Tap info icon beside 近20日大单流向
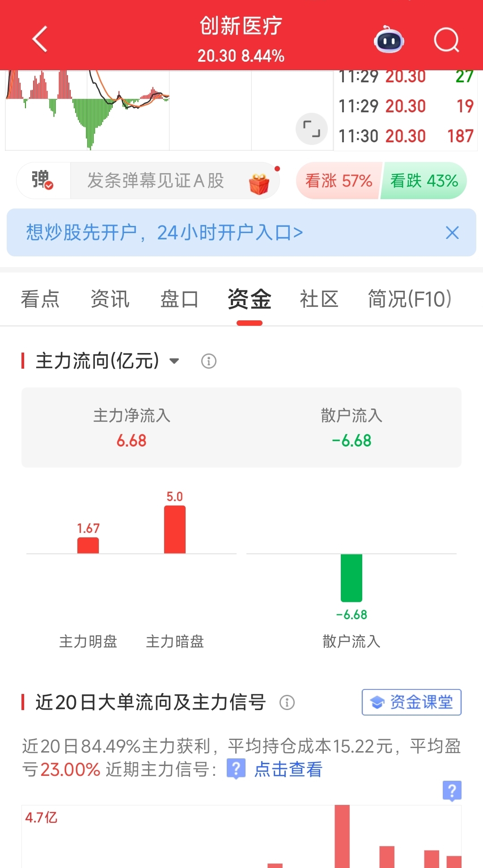This screenshot has width=483, height=868. (x=287, y=702)
